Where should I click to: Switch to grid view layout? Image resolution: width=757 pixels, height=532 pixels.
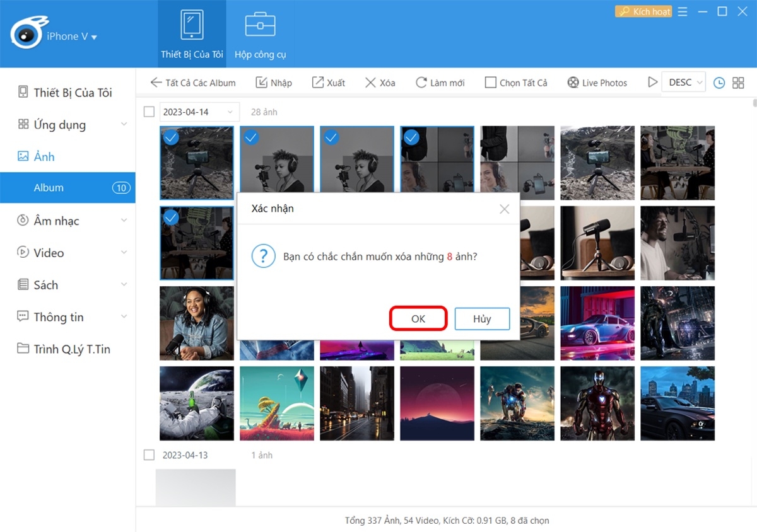point(738,83)
